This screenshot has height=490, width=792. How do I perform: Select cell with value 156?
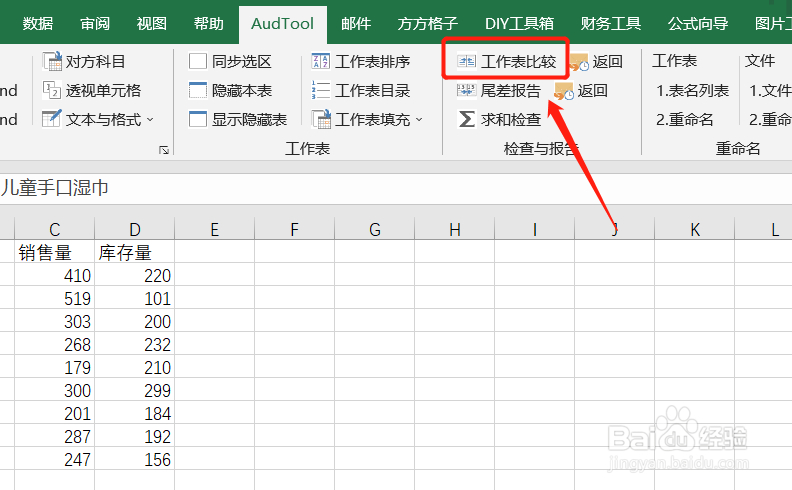134,459
